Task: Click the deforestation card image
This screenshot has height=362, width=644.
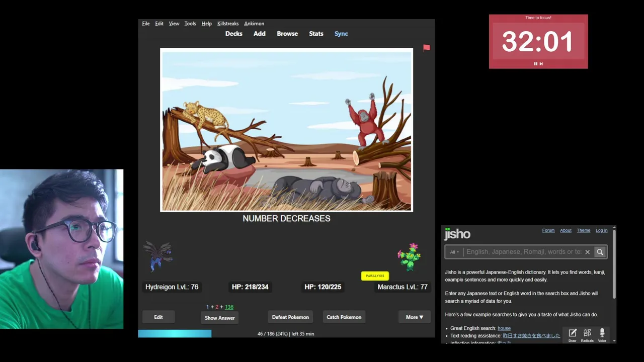Action: click(x=286, y=130)
